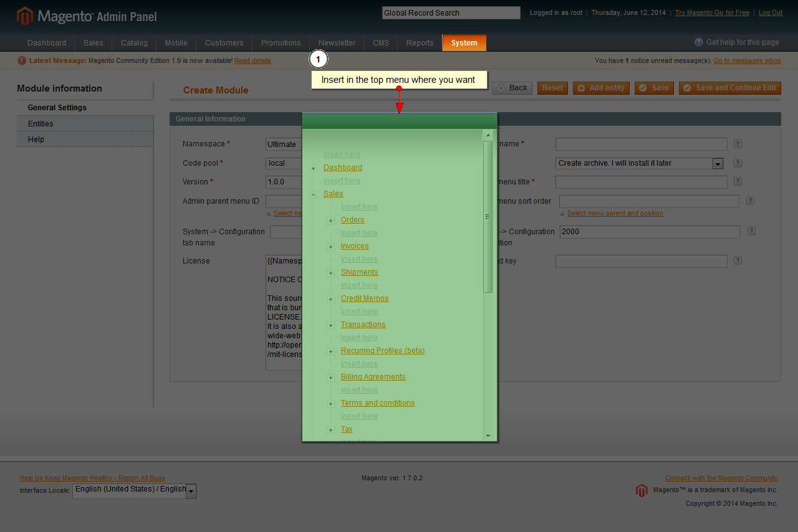Open Connect with the Magento Community link
This screenshot has height=532, width=798.
coord(721,478)
